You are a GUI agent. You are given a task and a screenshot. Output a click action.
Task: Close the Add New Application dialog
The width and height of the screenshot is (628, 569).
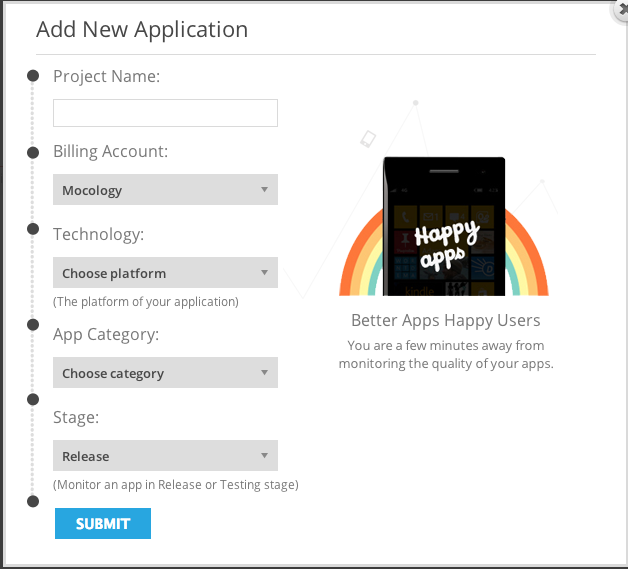coord(622,11)
